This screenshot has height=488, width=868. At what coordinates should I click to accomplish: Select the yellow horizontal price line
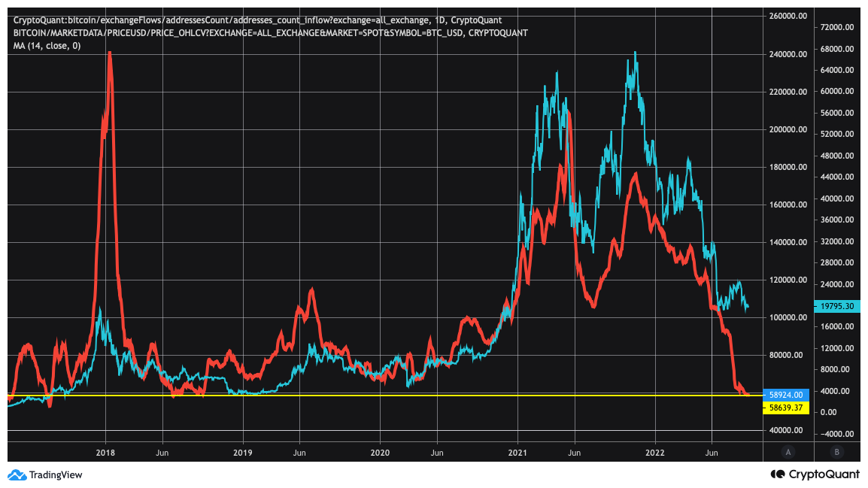click(376, 394)
